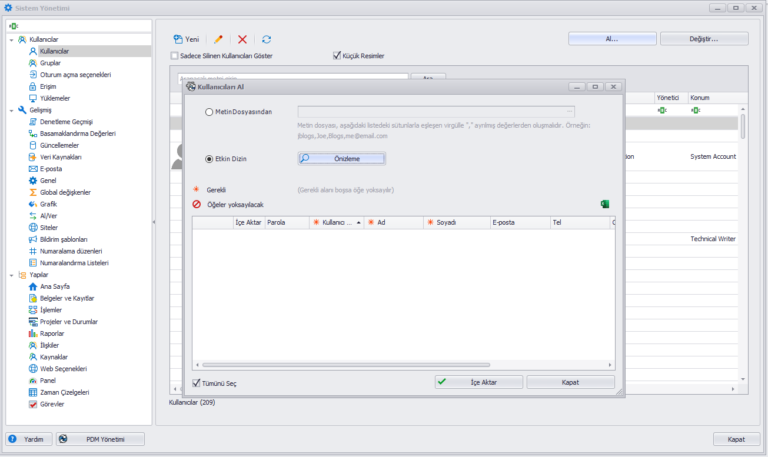Viewport: 768px width, 457px height.
Task: Click the green Excel export icon in dialog
Action: tap(605, 204)
